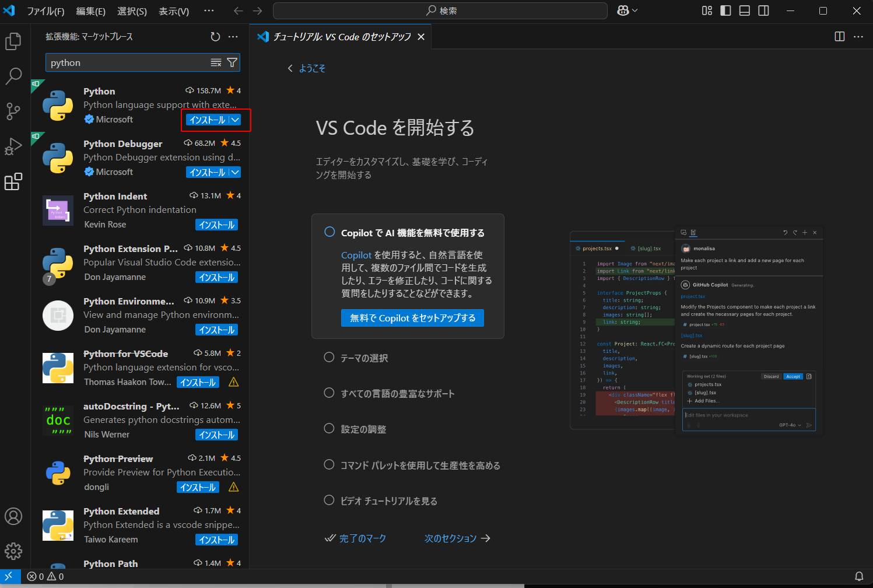This screenshot has height=588, width=873.
Task: Open the Manage gear icon
Action: tap(13, 551)
